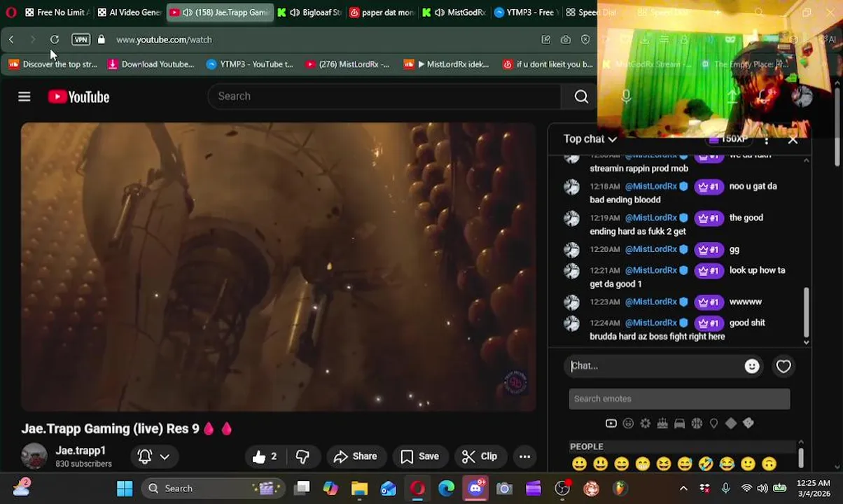Open the (276) MistLordRx bookmark
This screenshot has width=843, height=504.
tap(347, 64)
